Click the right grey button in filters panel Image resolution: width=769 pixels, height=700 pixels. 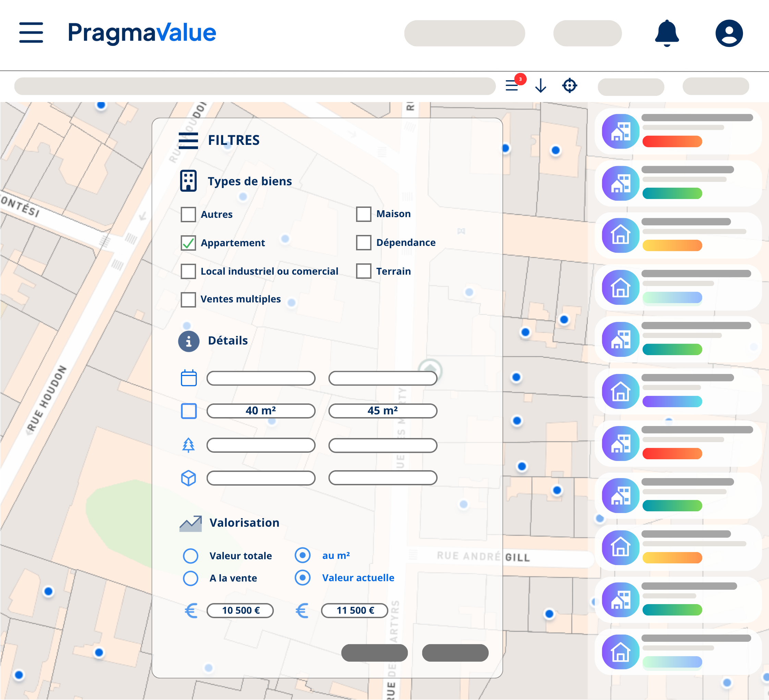[455, 652]
